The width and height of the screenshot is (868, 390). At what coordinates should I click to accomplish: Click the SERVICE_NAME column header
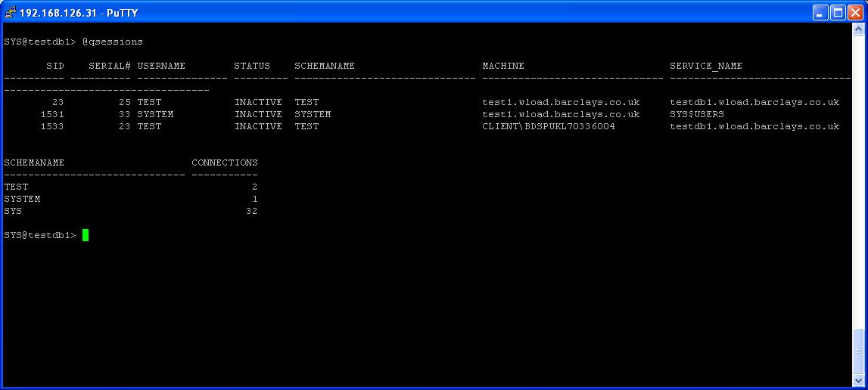705,66
